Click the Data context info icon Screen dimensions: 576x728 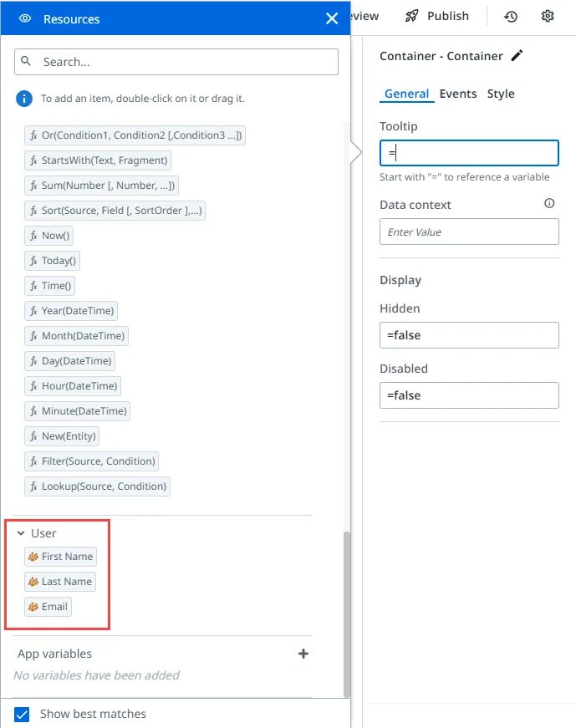pyautogui.click(x=549, y=203)
